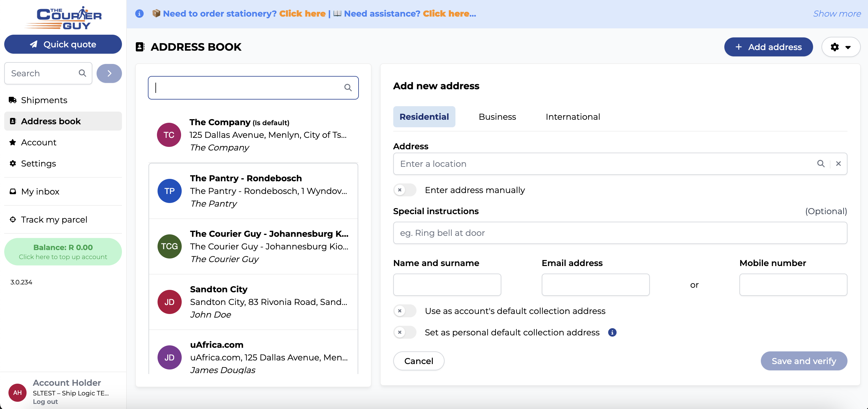Switch to the Business tab

pyautogui.click(x=497, y=117)
